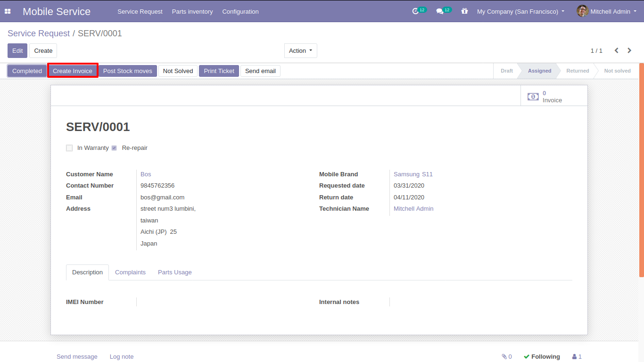Open the activities clock icon
The width and height of the screenshot is (644, 362).
point(415,11)
